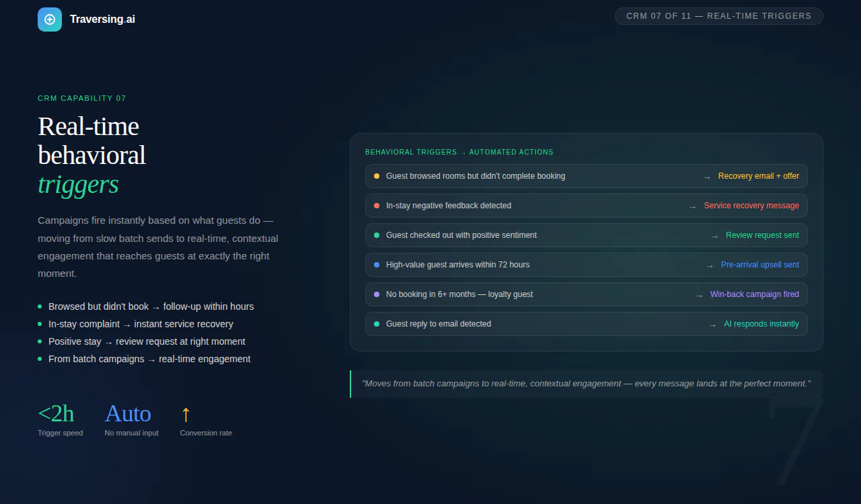Click the Traversing.ai logo icon
This screenshot has height=504, width=861.
tap(50, 19)
